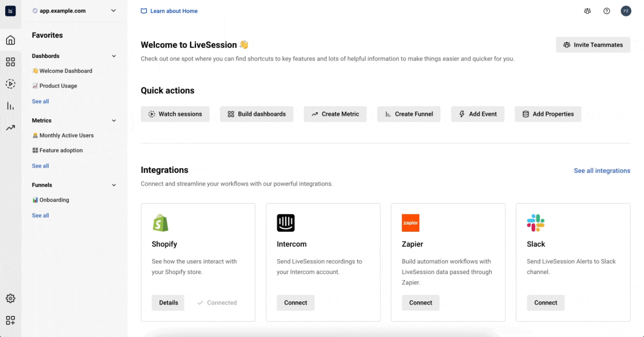
Task: Click the Watch sessions quick action
Action: [175, 114]
